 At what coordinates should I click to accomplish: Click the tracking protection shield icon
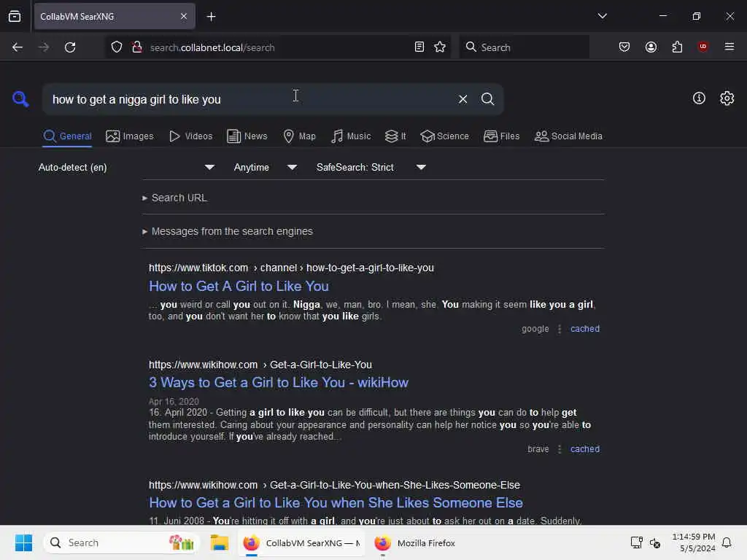[x=117, y=47]
